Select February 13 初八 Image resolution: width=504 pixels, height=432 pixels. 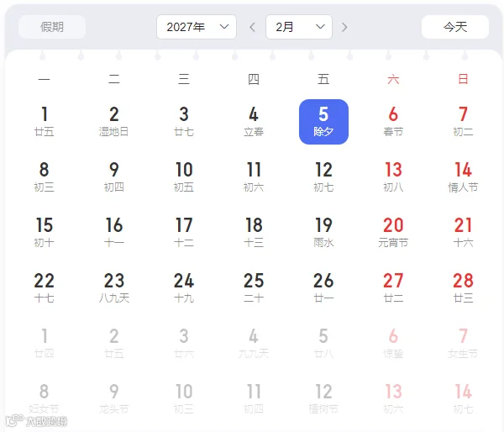[x=393, y=177]
